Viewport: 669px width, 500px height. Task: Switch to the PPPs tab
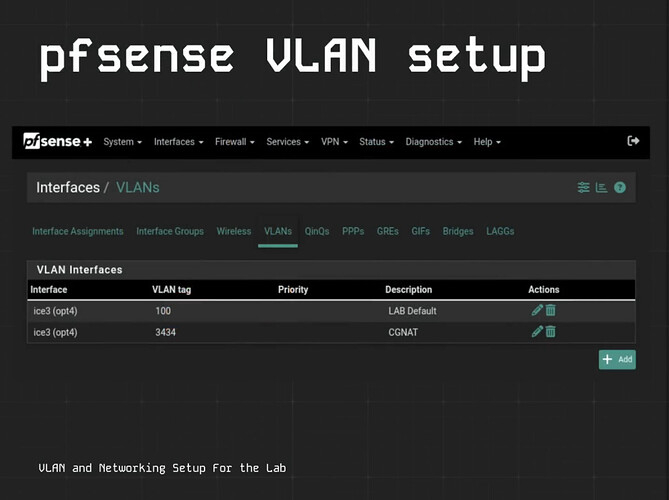click(x=353, y=231)
